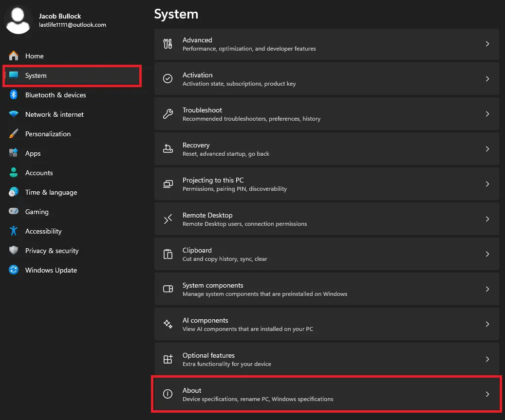The image size is (505, 420).
Task: Expand Remote Desktop chevron arrow
Action: (x=487, y=219)
